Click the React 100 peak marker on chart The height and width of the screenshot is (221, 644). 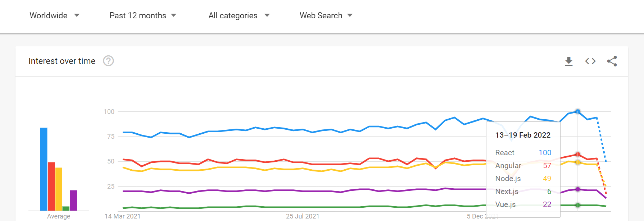point(577,111)
